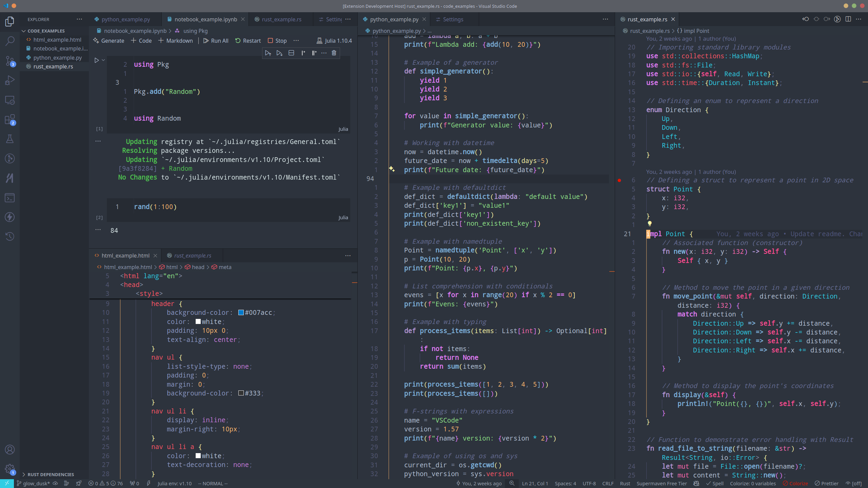Image resolution: width=868 pixels, height=488 pixels.
Task: Click the #007acc blue color swatch
Action: click(241, 313)
